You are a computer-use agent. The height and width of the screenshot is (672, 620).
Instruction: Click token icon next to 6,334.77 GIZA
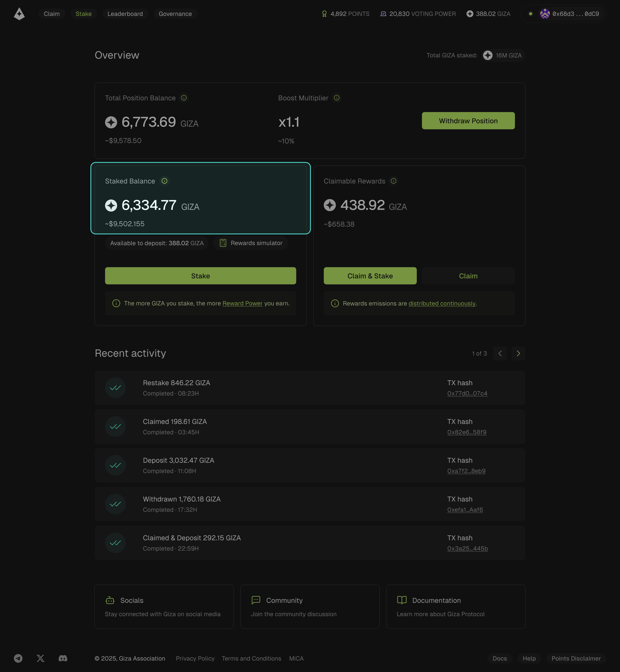point(111,205)
